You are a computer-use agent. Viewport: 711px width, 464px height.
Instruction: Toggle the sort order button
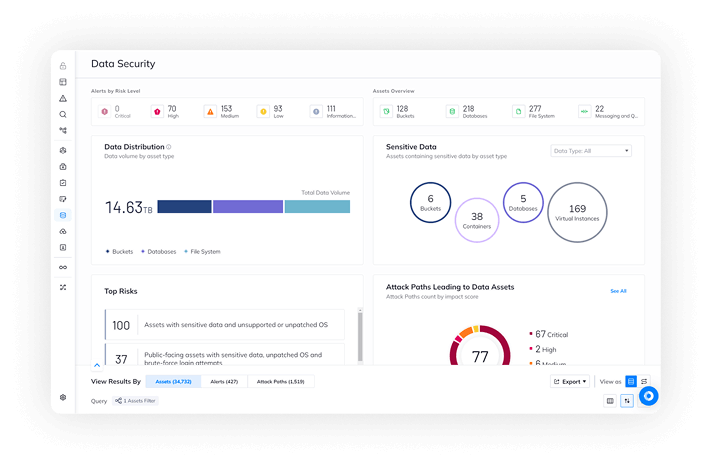tap(627, 401)
